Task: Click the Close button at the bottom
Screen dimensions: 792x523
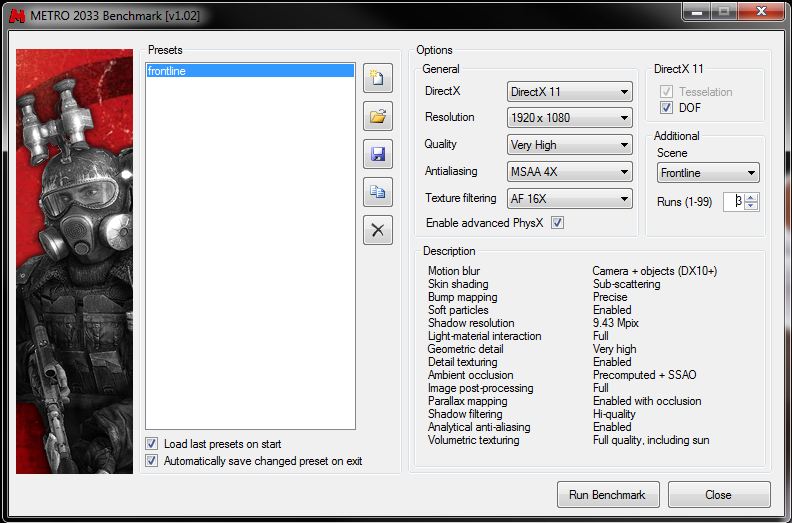Action: click(719, 495)
